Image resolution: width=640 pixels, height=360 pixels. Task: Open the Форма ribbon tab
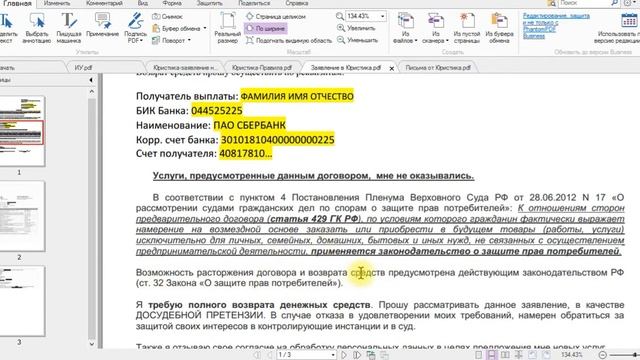(172, 3)
